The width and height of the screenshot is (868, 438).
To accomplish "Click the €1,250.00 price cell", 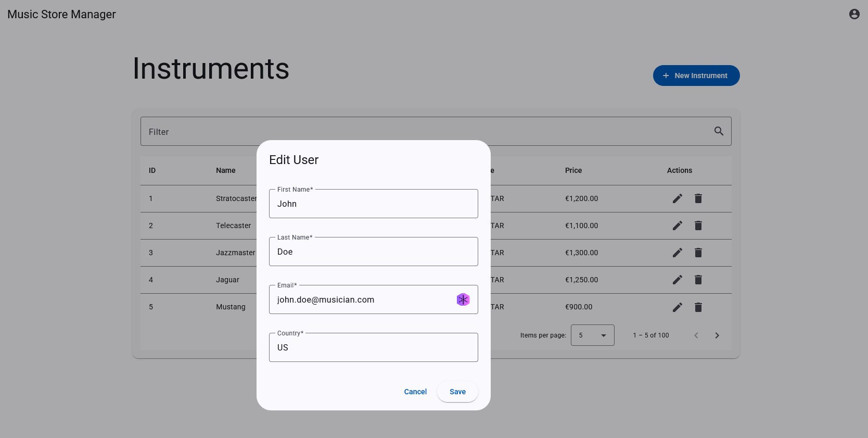I will 582,280.
